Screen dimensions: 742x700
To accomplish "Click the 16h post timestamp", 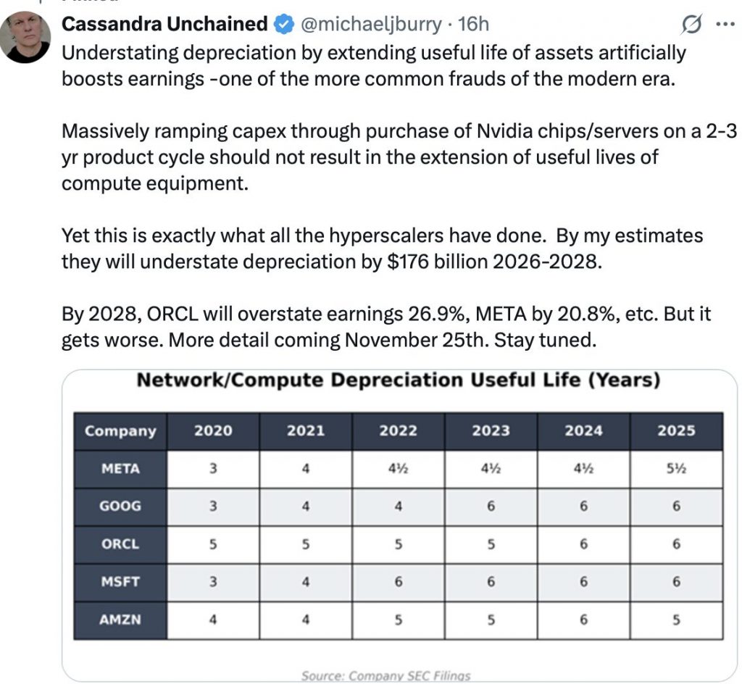I will (x=475, y=24).
